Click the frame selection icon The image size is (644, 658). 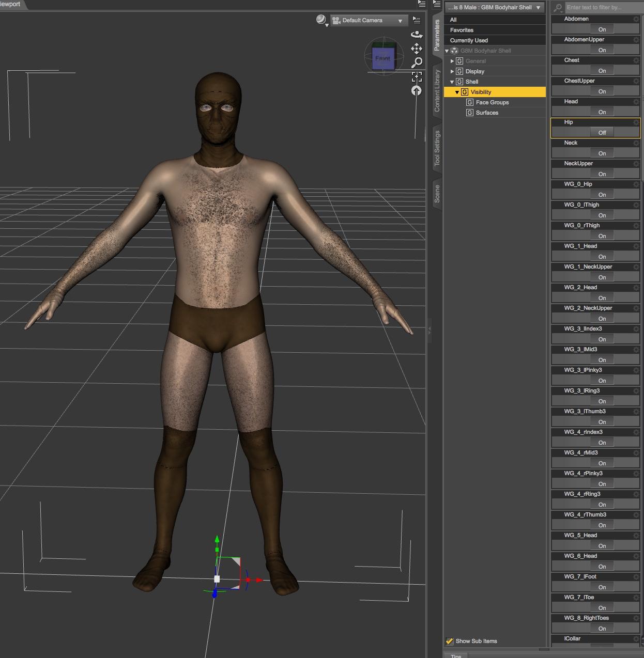point(417,76)
